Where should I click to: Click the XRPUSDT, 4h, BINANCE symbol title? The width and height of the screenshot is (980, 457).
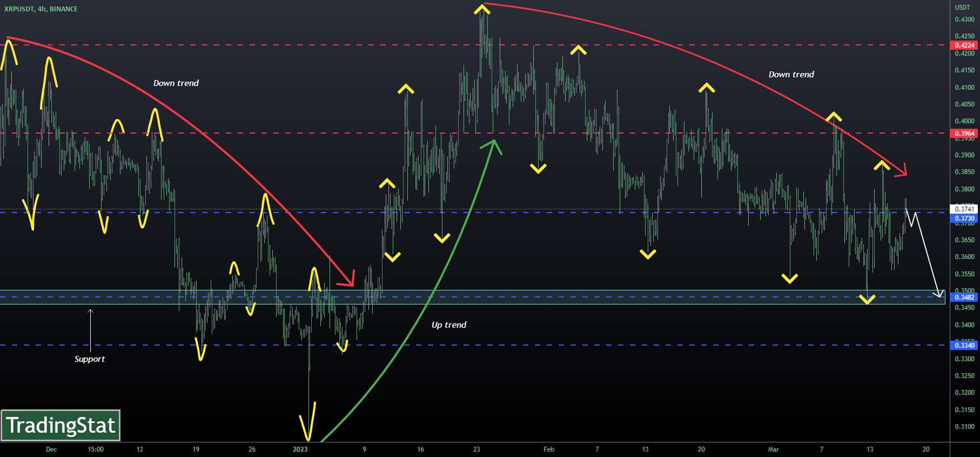pyautogui.click(x=41, y=9)
